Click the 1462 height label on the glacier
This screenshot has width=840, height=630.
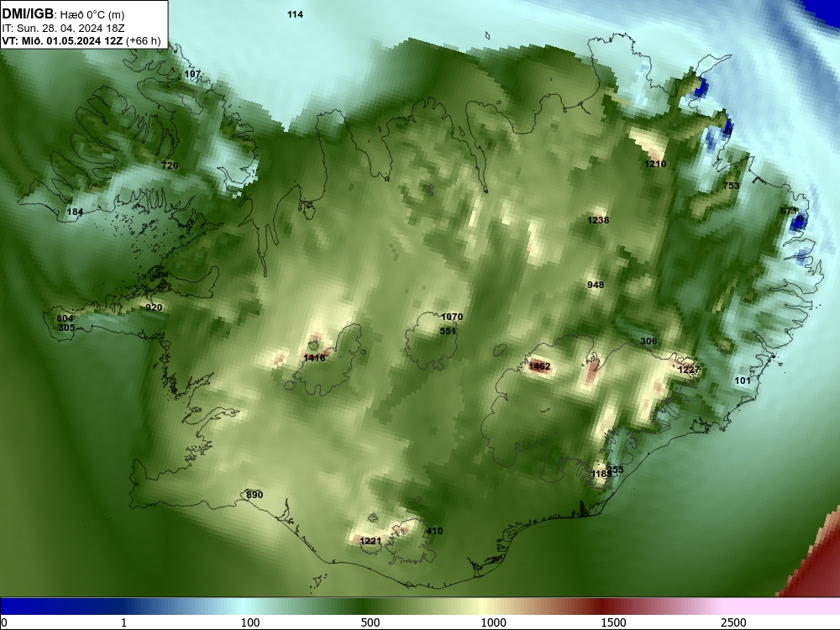coord(539,366)
